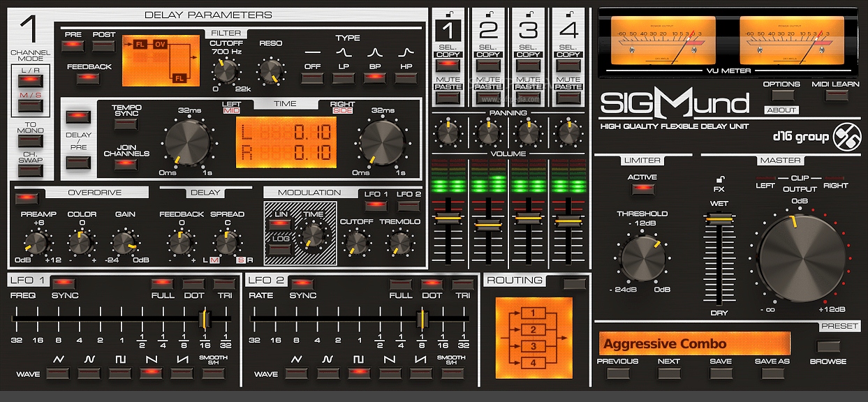868x402 pixels.
Task: Select band-pass BP filter type
Action: tap(374, 78)
